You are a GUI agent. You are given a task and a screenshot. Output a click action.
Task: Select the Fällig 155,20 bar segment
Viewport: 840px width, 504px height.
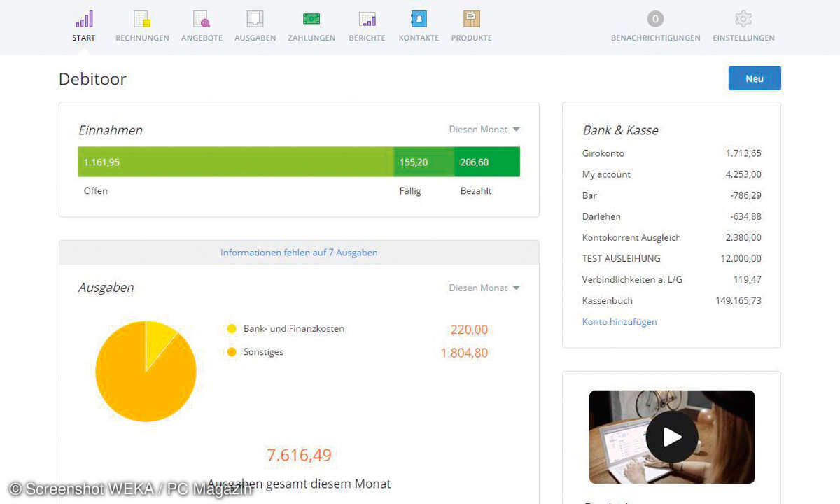424,162
